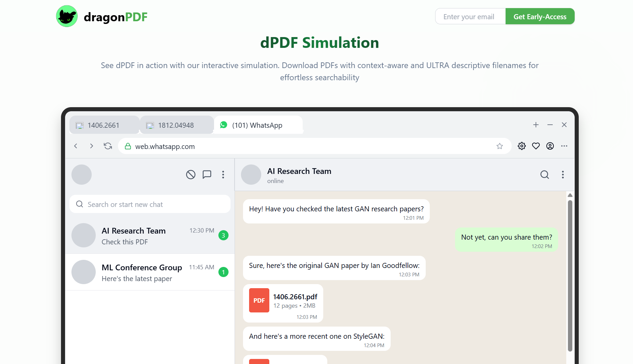This screenshot has height=364, width=633.
Task: Click the heart favorites icon
Action: 536,146
